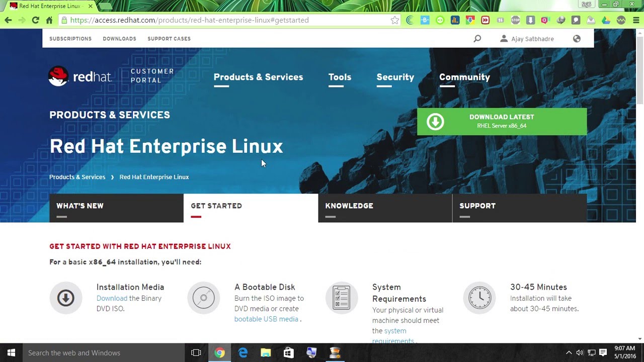
Task: Click the Bootable Disk disc icon
Action: 204,298
